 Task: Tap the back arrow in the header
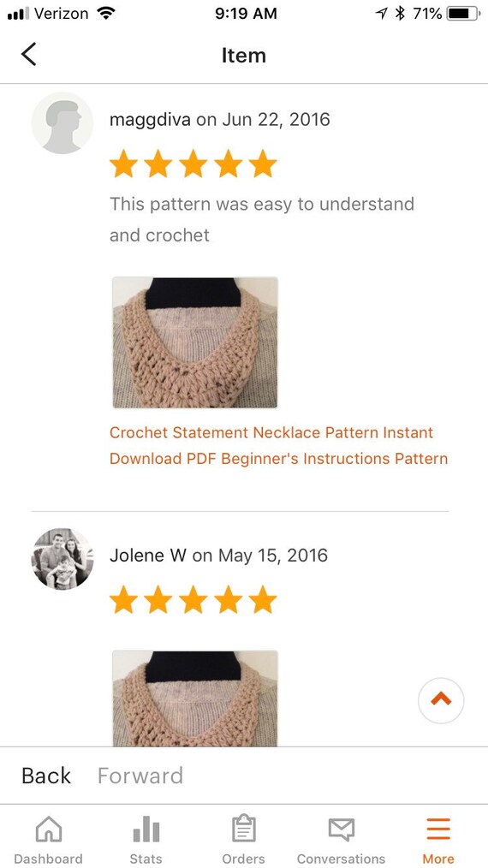(28, 54)
